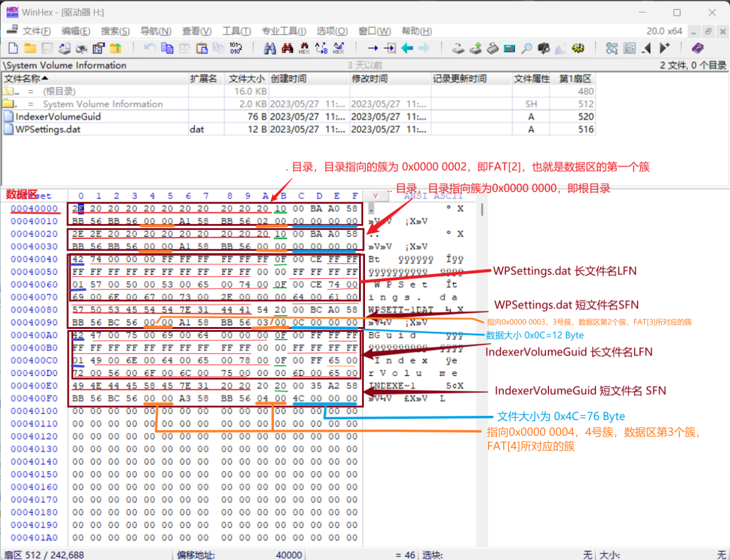Click the 偏移地址 40000 status field
The height and width of the screenshot is (560, 730).
pyautogui.click(x=240, y=555)
